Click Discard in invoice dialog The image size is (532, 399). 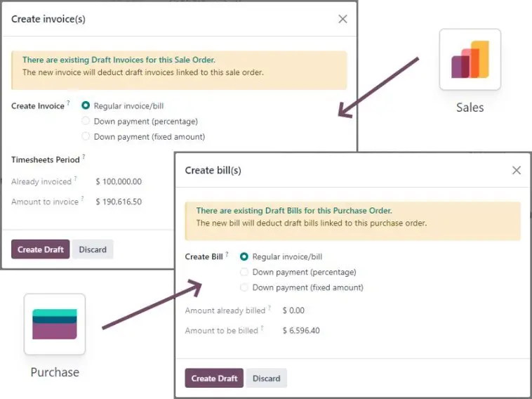[x=93, y=249]
